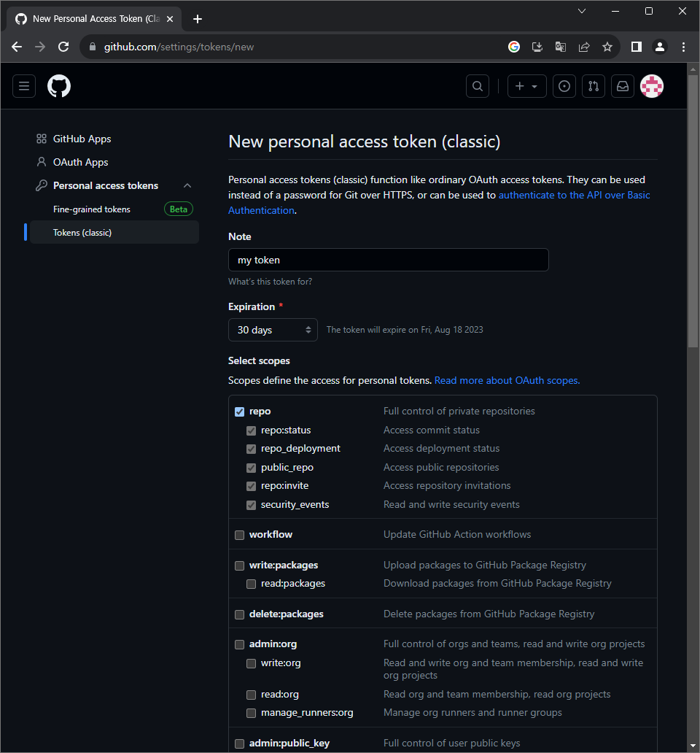Open the user avatar menu
This screenshot has width=700, height=753.
click(x=652, y=86)
